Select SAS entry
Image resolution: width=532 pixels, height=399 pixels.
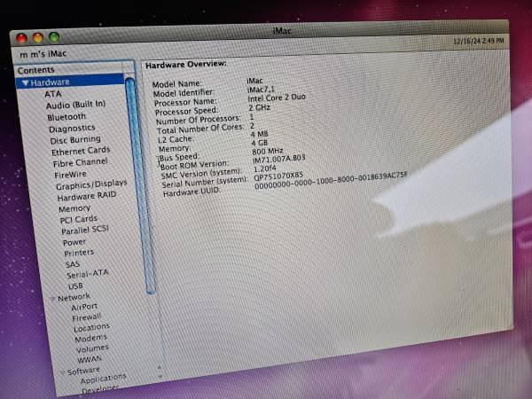(x=73, y=264)
